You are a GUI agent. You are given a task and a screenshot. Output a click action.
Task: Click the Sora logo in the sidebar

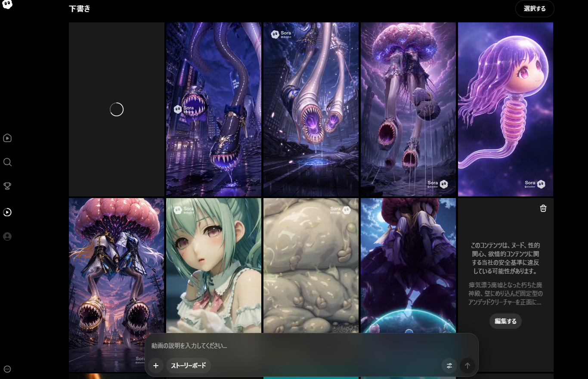coord(7,4)
